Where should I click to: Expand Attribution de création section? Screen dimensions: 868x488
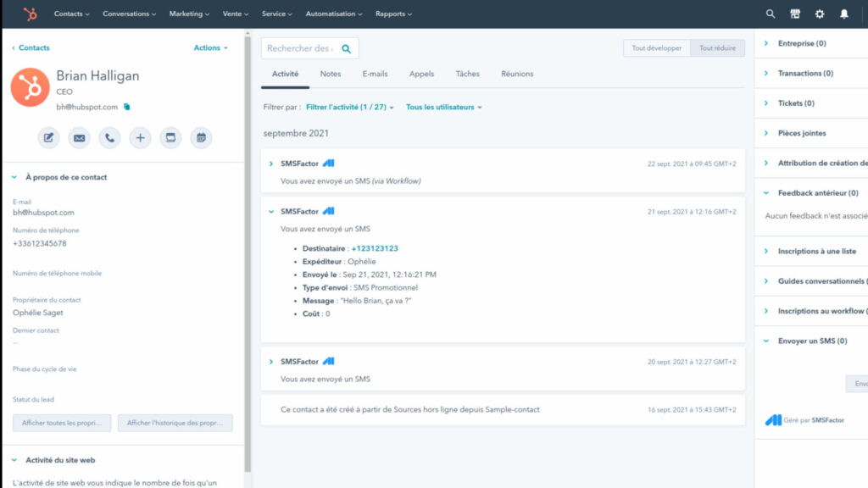click(766, 163)
